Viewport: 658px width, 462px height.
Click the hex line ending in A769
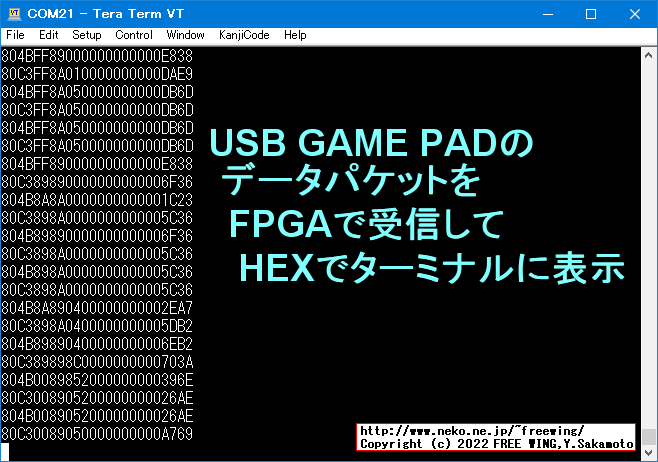click(x=97, y=434)
